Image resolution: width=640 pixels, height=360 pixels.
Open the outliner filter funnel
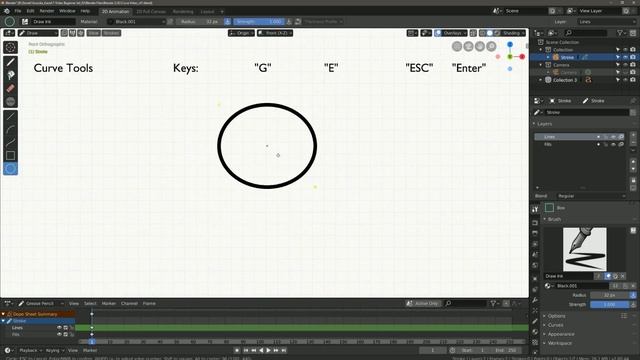pos(621,33)
